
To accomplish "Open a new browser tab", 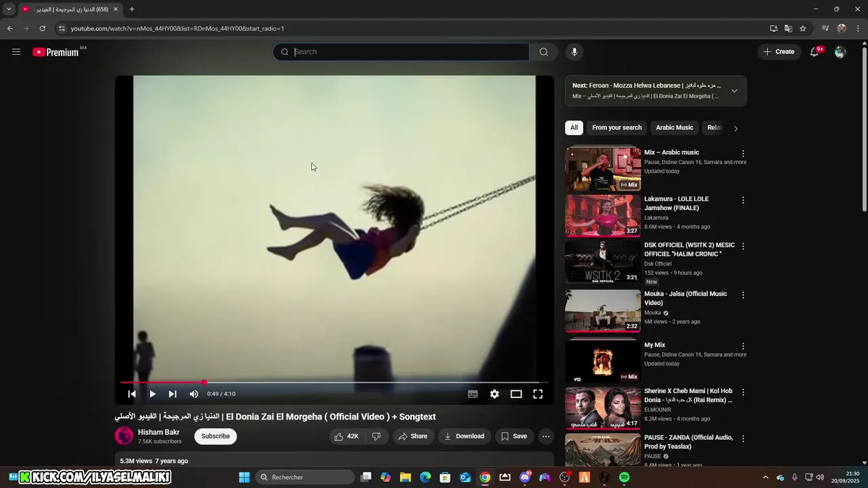I will [x=132, y=9].
